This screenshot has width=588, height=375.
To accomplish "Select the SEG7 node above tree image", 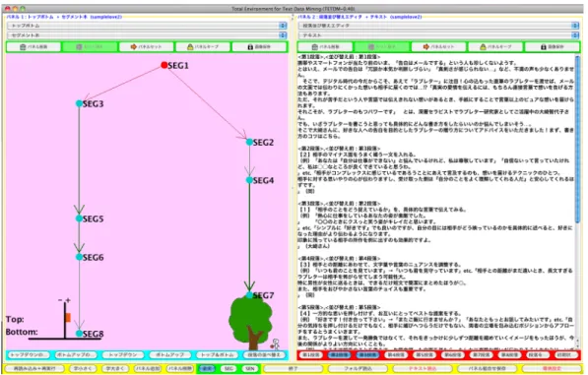I will click(x=249, y=295).
